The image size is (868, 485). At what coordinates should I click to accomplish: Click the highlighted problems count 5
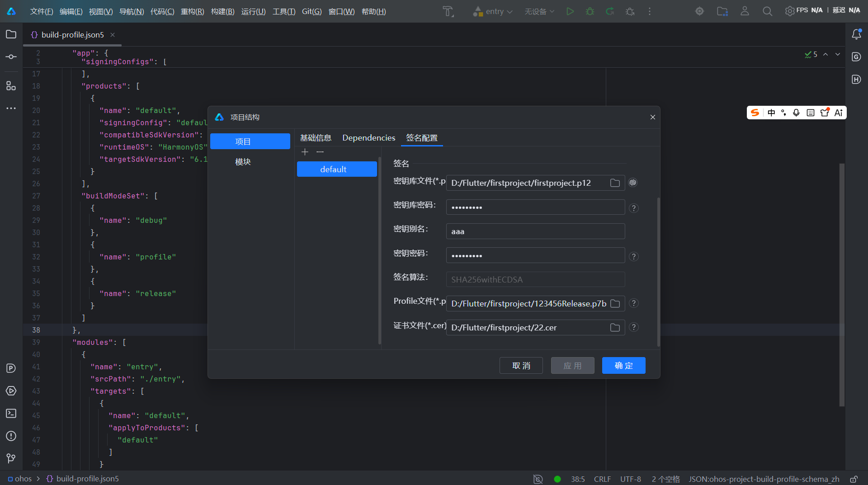coord(811,54)
